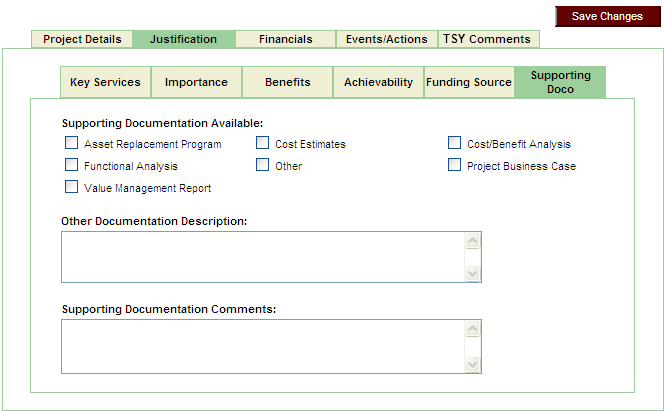Click the Save Changes button
Viewport: 664px width, 411px height.
point(607,16)
